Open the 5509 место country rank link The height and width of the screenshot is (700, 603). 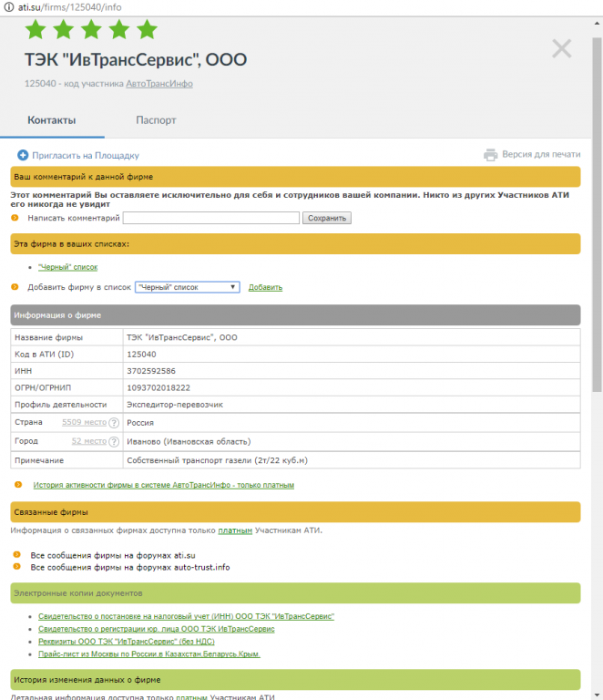(85, 422)
